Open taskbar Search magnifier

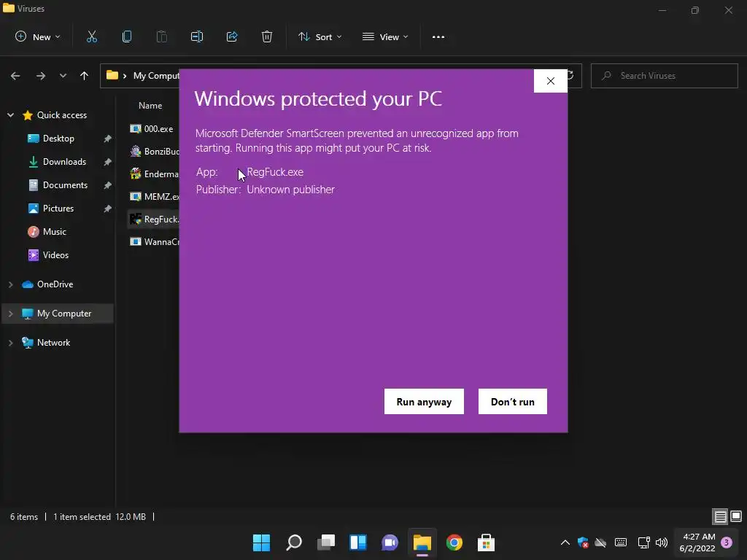coord(294,542)
